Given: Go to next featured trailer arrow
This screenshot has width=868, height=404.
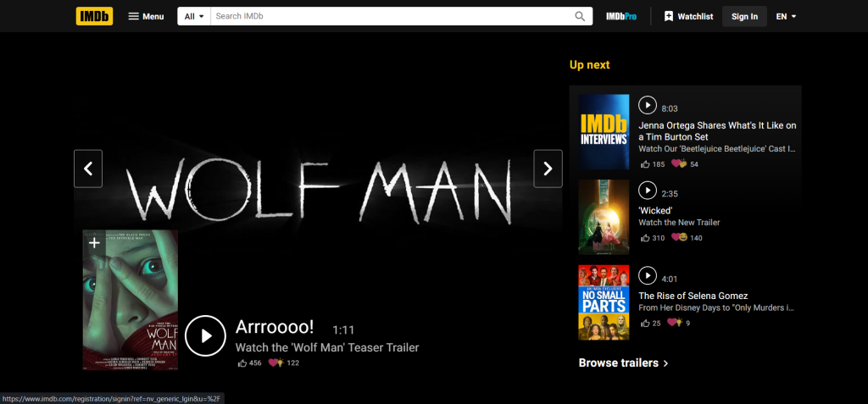Looking at the screenshot, I should pos(548,169).
